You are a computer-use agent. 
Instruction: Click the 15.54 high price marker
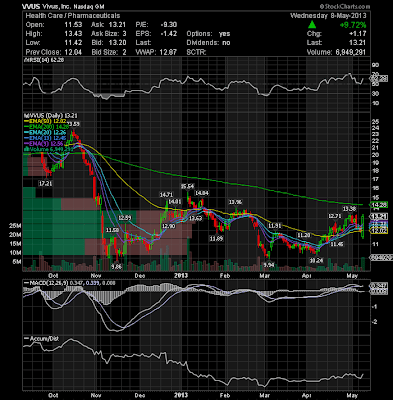pos(187,186)
